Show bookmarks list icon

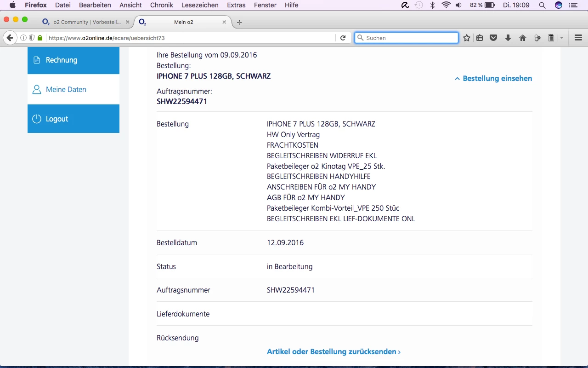pos(480,38)
